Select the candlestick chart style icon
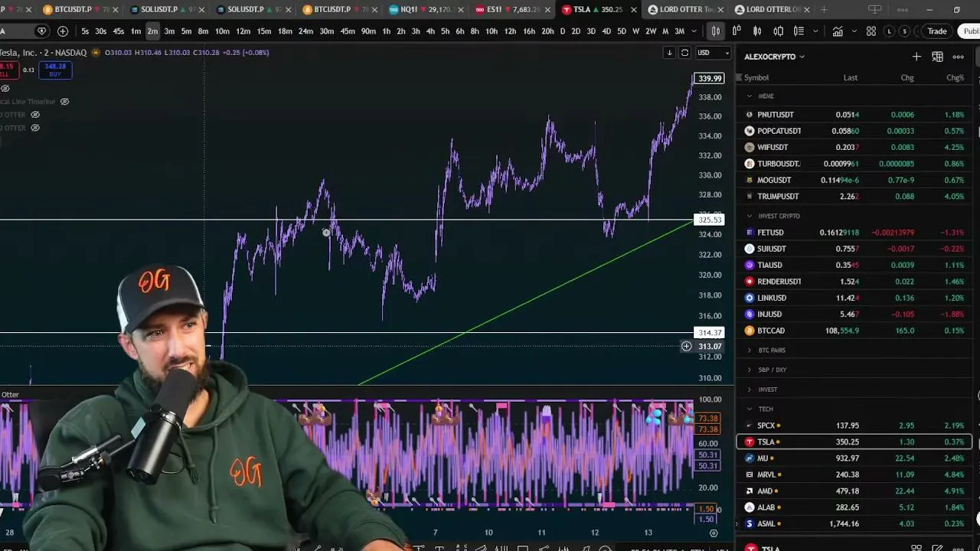The image size is (980, 551). click(715, 31)
